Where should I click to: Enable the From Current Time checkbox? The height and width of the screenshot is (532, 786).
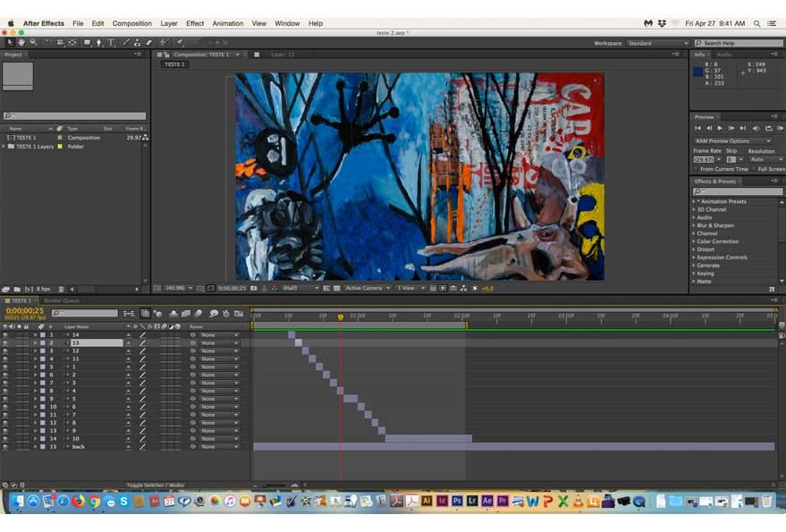click(697, 170)
